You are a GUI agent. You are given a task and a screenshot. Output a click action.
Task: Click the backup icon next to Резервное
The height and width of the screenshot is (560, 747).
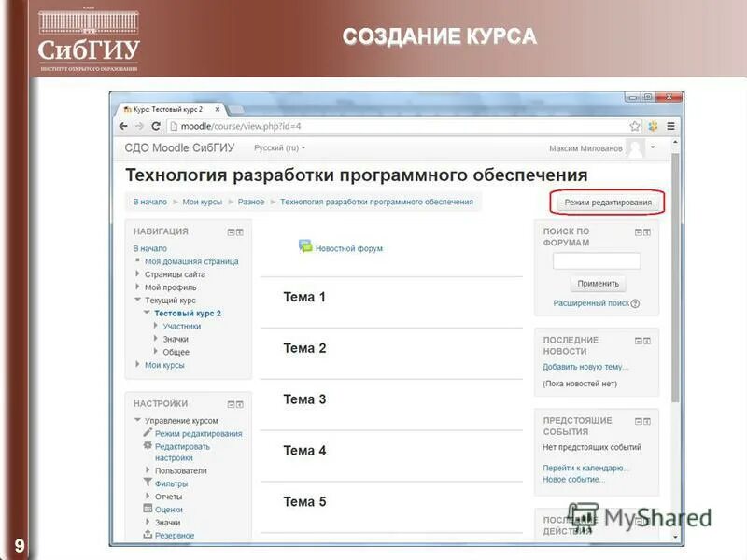[148, 534]
